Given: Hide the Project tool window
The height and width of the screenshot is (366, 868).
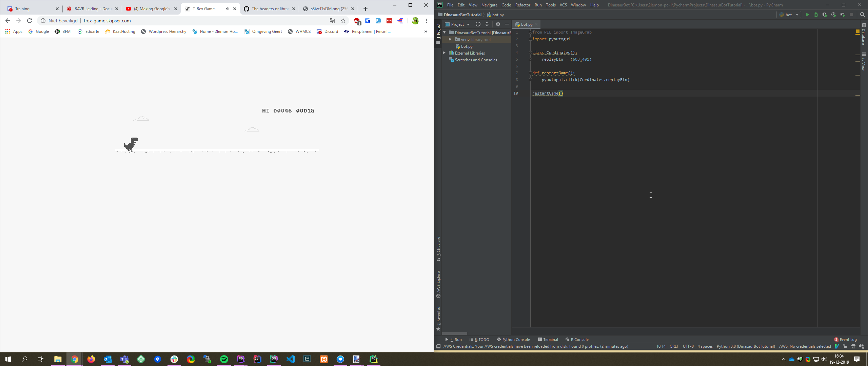Looking at the screenshot, I should pos(507,24).
